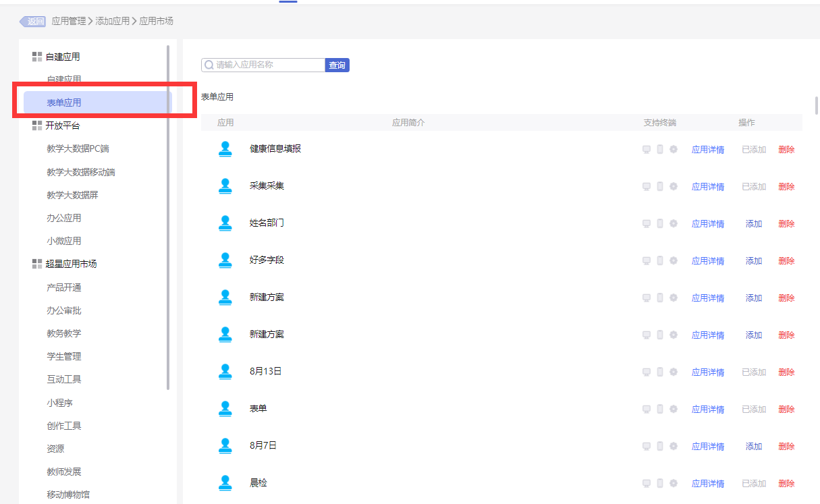Click the mobile terminal icon for 8月13日
The image size is (820, 504).
coord(660,372)
